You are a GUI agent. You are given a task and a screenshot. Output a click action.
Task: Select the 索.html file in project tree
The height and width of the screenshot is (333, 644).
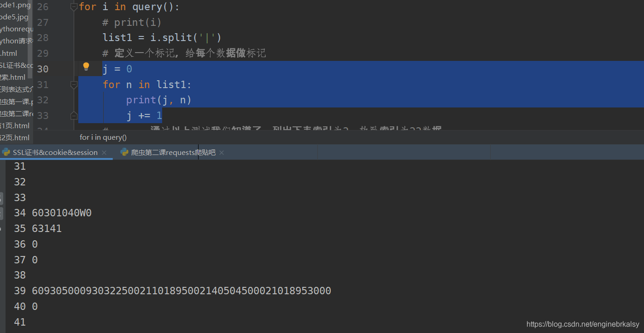tap(13, 77)
